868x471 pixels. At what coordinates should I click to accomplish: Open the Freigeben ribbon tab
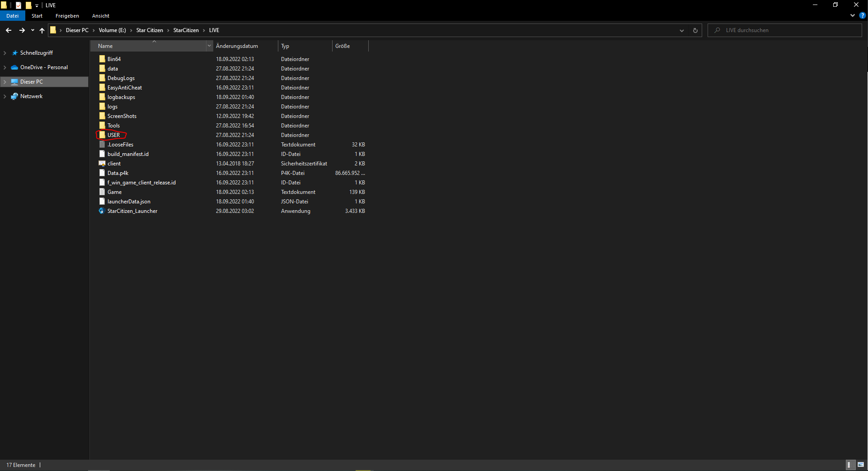(x=67, y=16)
